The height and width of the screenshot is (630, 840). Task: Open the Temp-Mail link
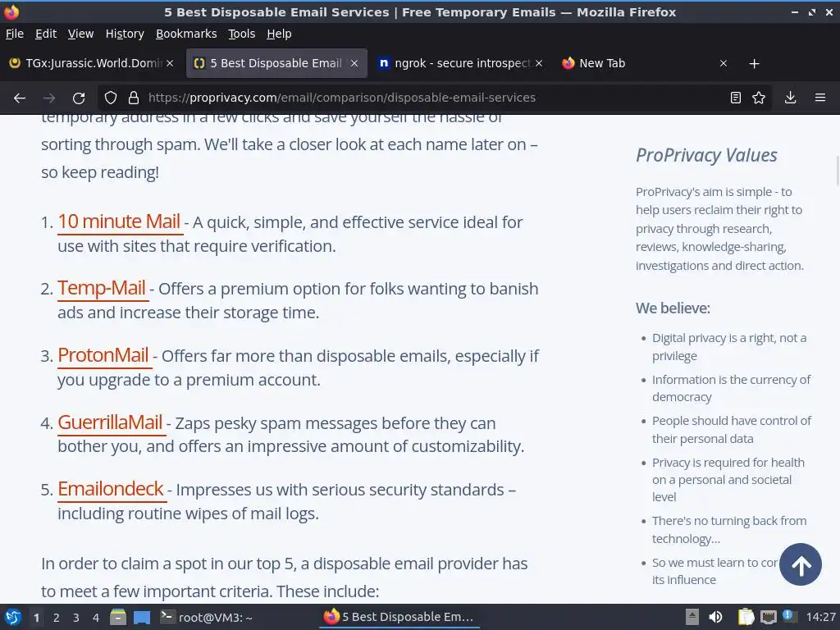[x=102, y=288]
